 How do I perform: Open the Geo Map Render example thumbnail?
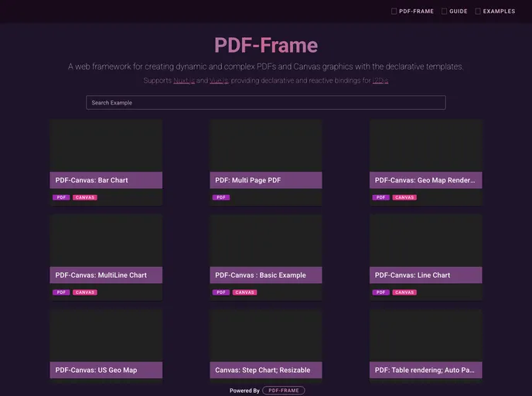[426, 145]
